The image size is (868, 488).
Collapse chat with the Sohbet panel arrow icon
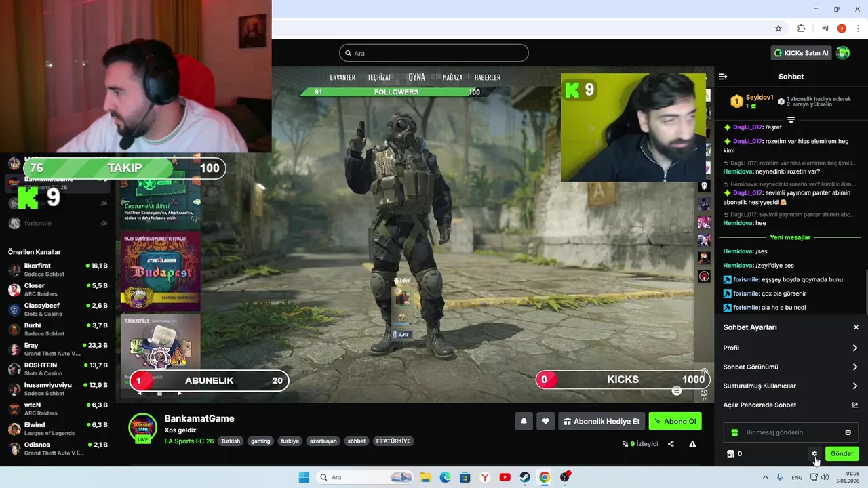723,77
